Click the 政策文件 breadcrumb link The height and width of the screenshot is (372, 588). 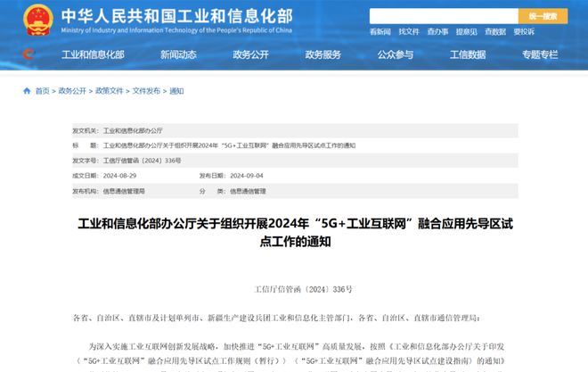point(110,91)
